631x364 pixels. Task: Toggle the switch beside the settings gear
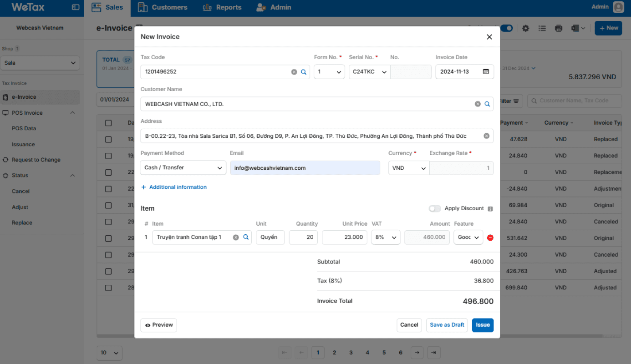pyautogui.click(x=506, y=28)
